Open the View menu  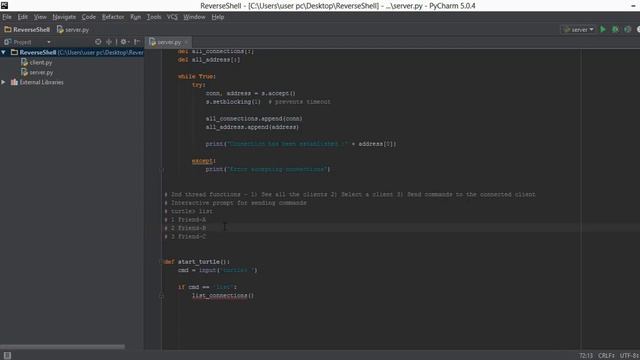click(40, 17)
